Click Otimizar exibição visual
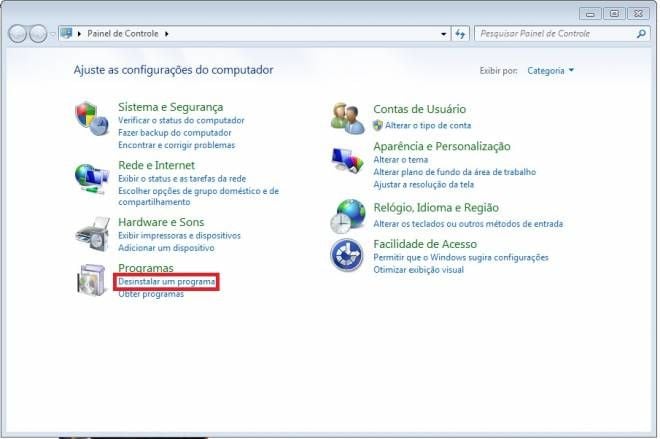Screen dimensions: 660x439 418,269
